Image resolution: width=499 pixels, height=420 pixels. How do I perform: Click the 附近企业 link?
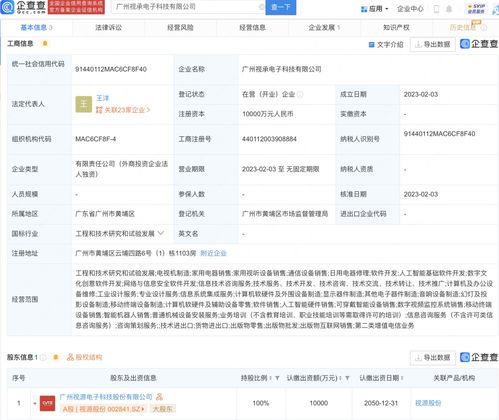[213, 253]
